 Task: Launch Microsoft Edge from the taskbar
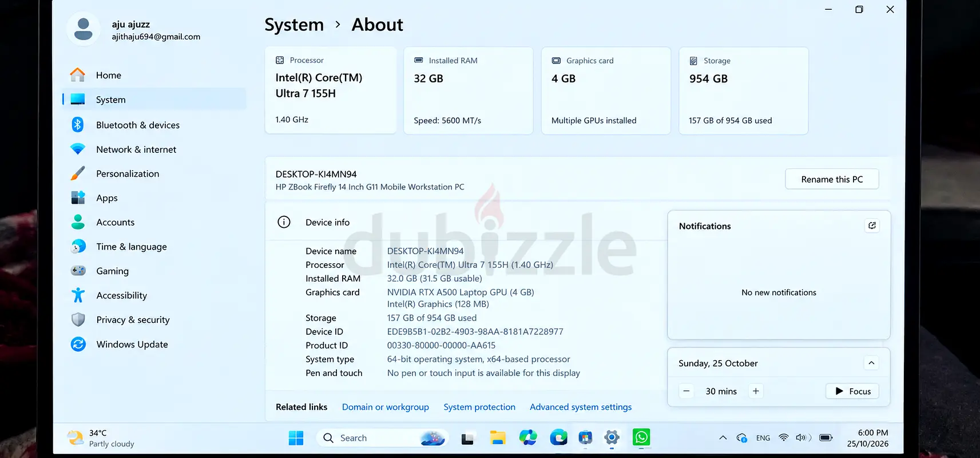pos(558,438)
